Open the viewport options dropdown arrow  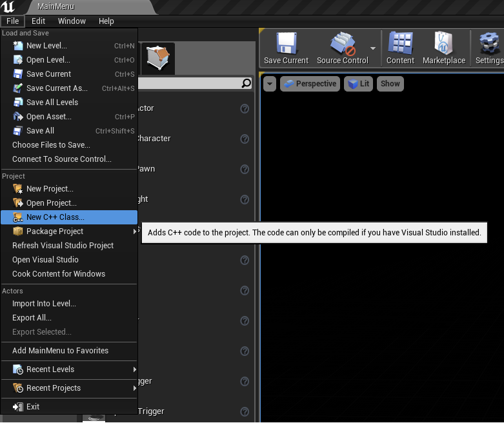click(270, 84)
